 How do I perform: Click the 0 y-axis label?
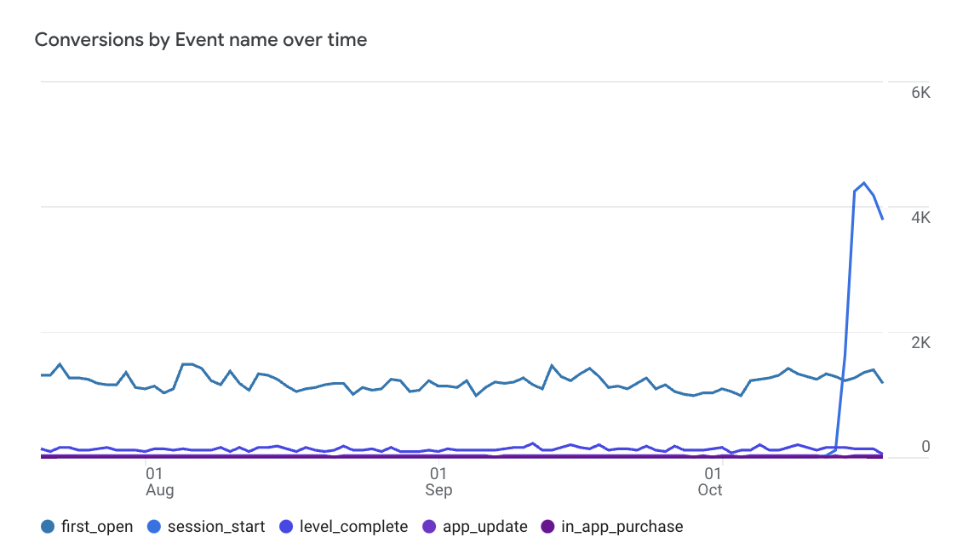click(x=925, y=447)
